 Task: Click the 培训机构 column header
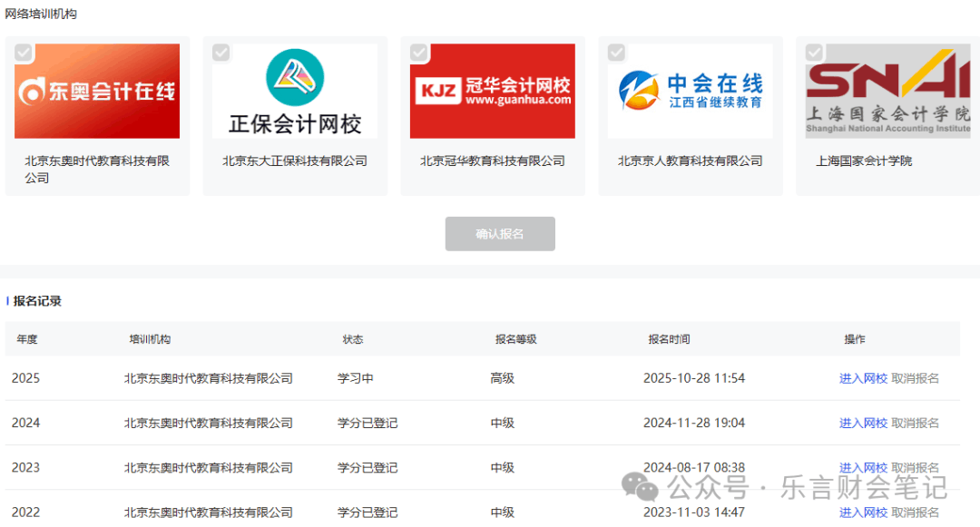tap(150, 339)
